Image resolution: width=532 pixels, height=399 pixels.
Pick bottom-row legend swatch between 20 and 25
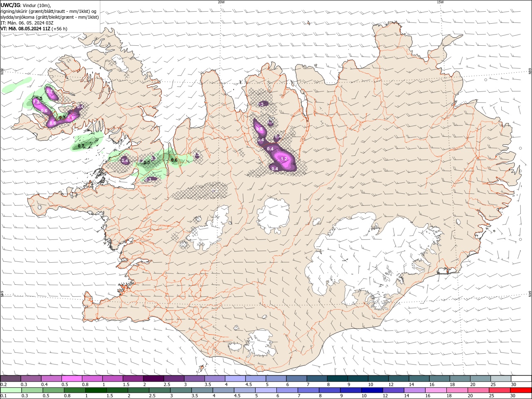[478, 390]
